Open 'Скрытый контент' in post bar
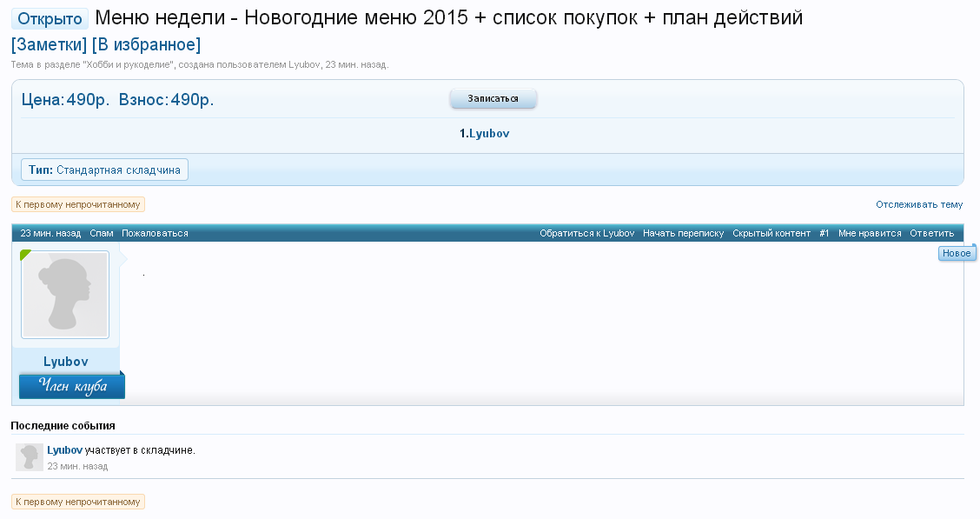 pos(771,233)
